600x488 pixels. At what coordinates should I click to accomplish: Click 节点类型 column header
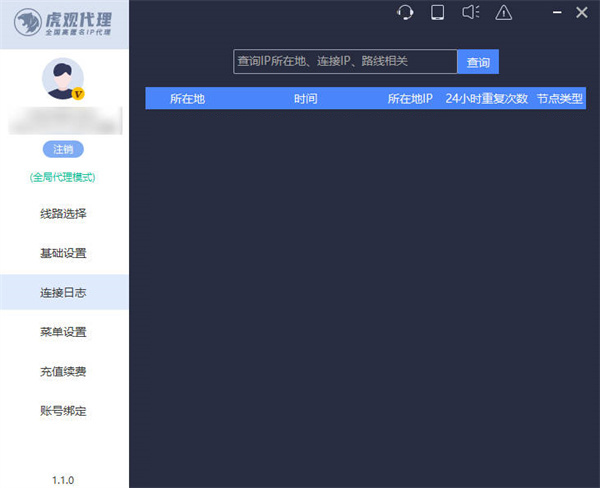[x=559, y=99]
